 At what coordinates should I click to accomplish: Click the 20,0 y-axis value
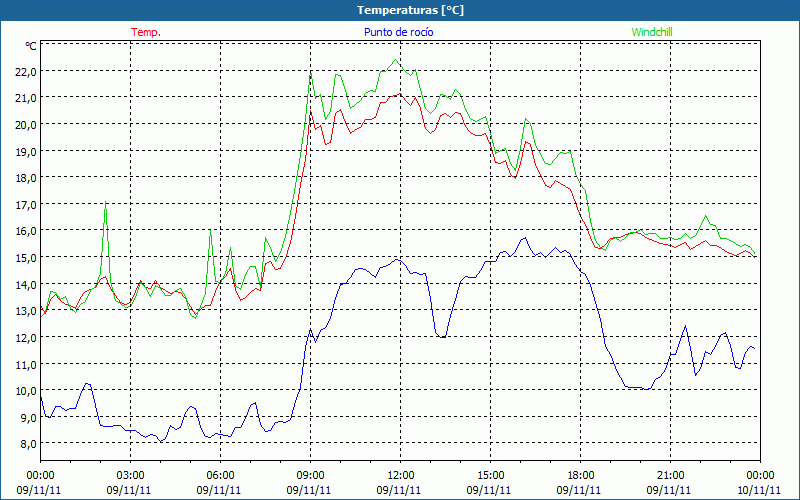(x=26, y=125)
